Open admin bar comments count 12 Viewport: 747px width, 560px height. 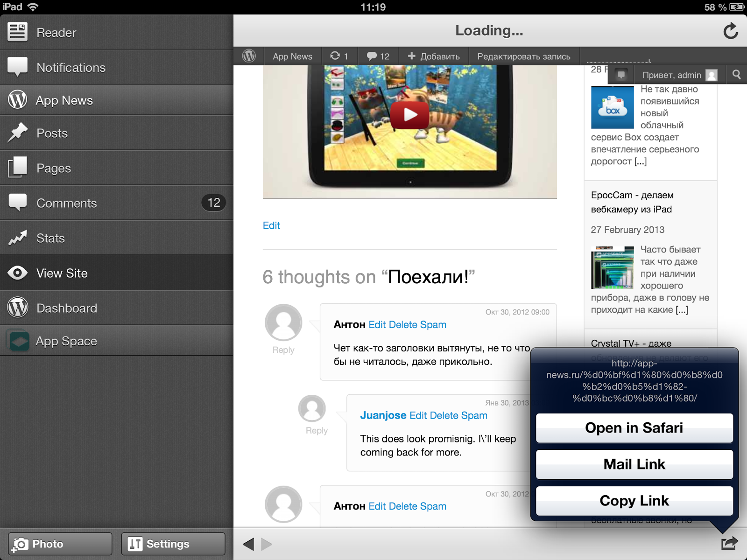tap(378, 56)
